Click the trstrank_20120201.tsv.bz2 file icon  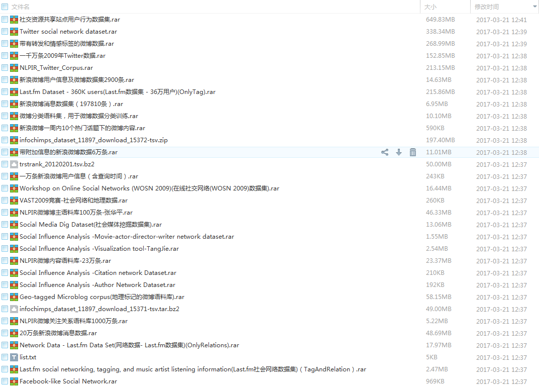(14, 164)
